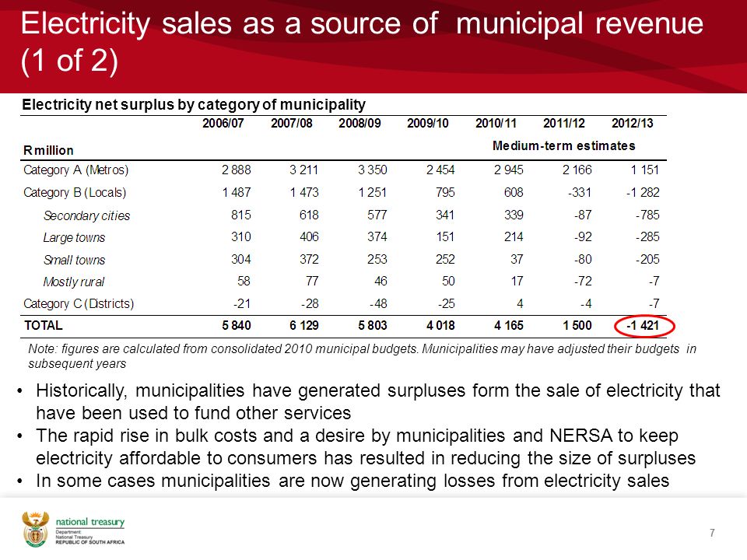Select the 2010/11 column header
The width and height of the screenshot is (747, 560).
[x=496, y=124]
